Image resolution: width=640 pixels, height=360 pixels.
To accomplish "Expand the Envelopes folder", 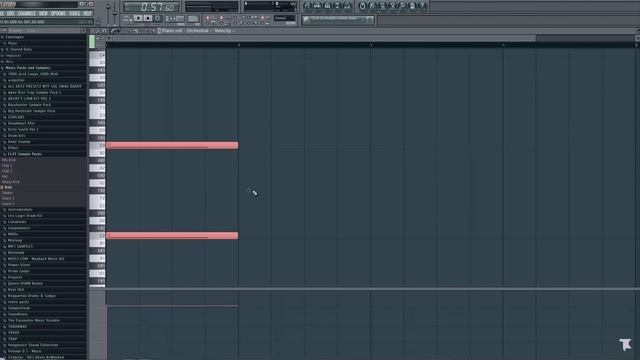I will pos(14,37).
